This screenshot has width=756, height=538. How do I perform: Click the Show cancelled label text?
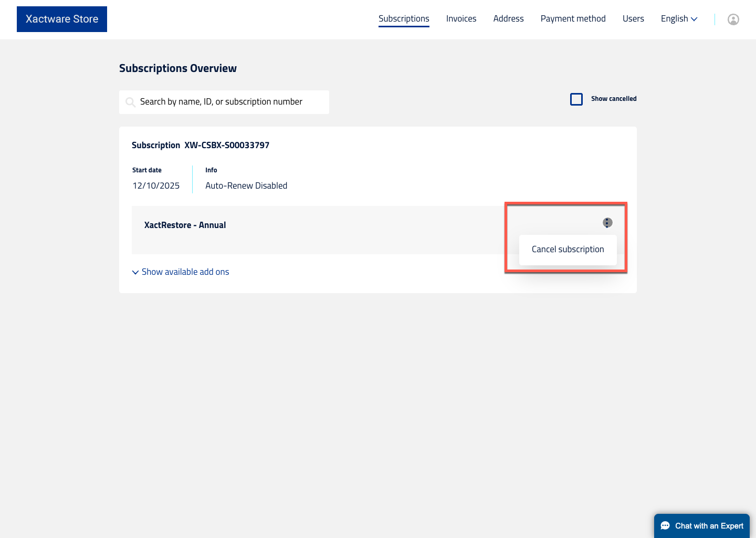pos(614,99)
